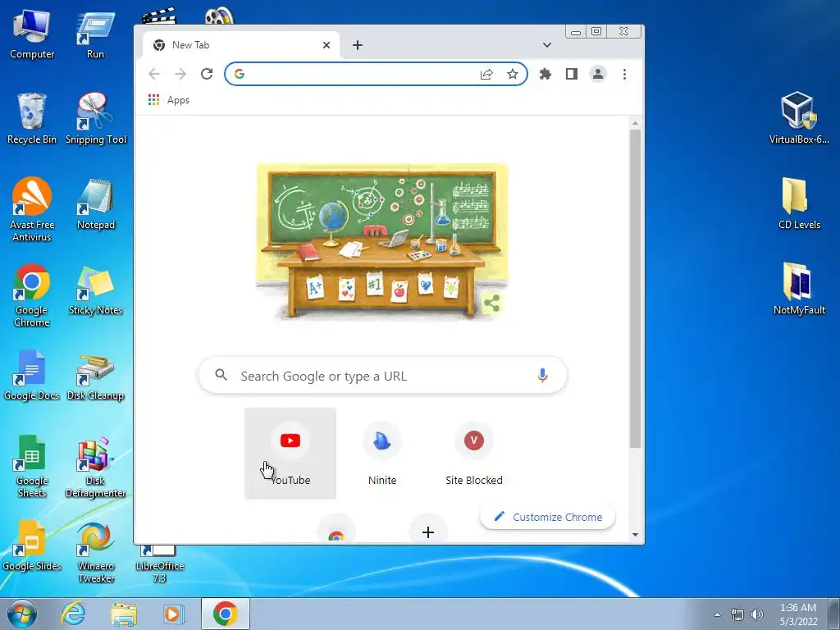Click the taskbar clock showing 1:36 AM
The width and height of the screenshot is (840, 630).
tap(798, 614)
